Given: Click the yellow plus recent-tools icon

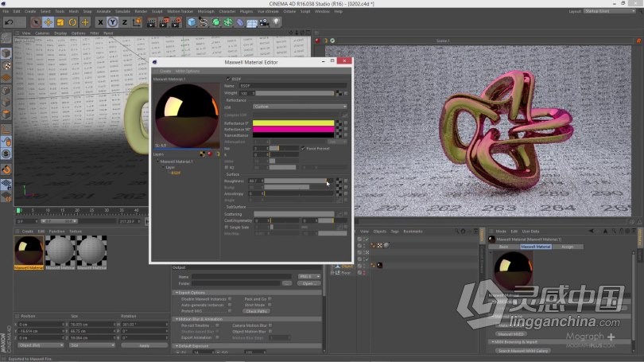Looking at the screenshot, I should point(85,22).
